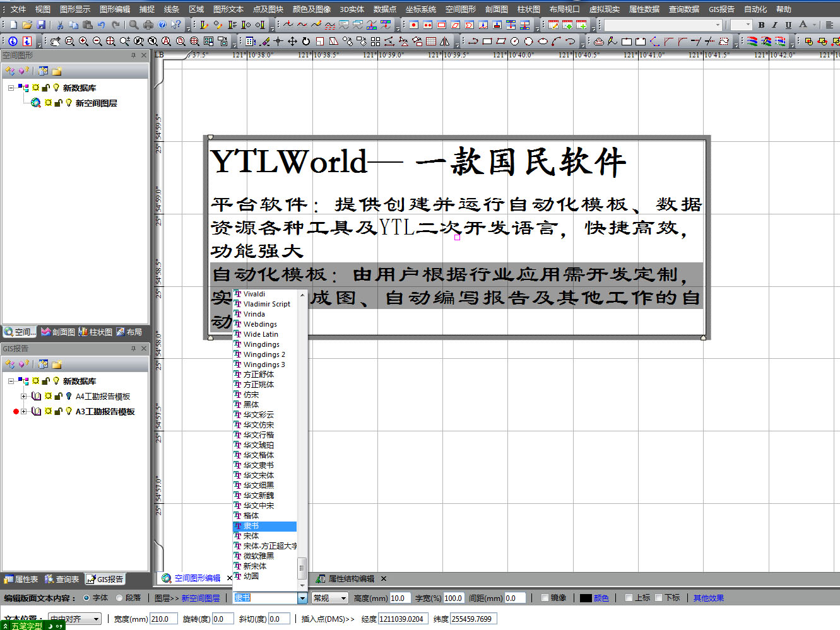Open the top toolbar font size box
The image size is (840, 630).
click(x=742, y=25)
